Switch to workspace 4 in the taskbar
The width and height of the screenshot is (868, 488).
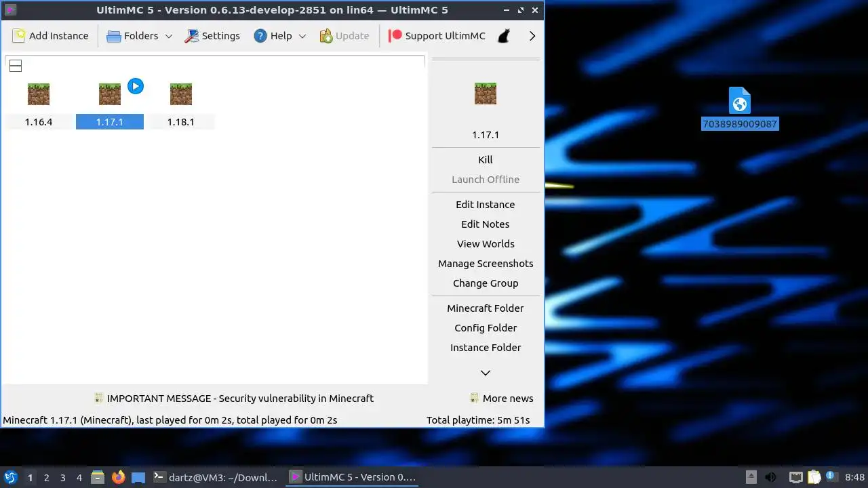[79, 478]
